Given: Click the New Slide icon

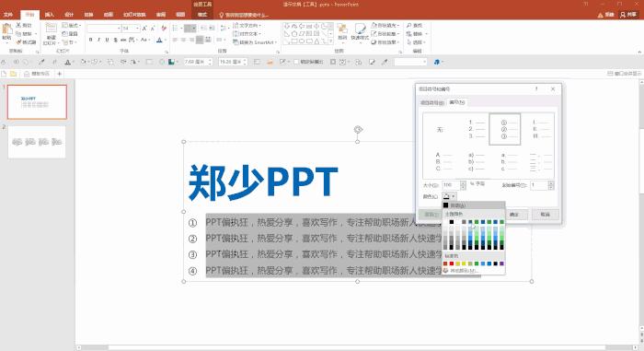Looking at the screenshot, I should (51, 29).
